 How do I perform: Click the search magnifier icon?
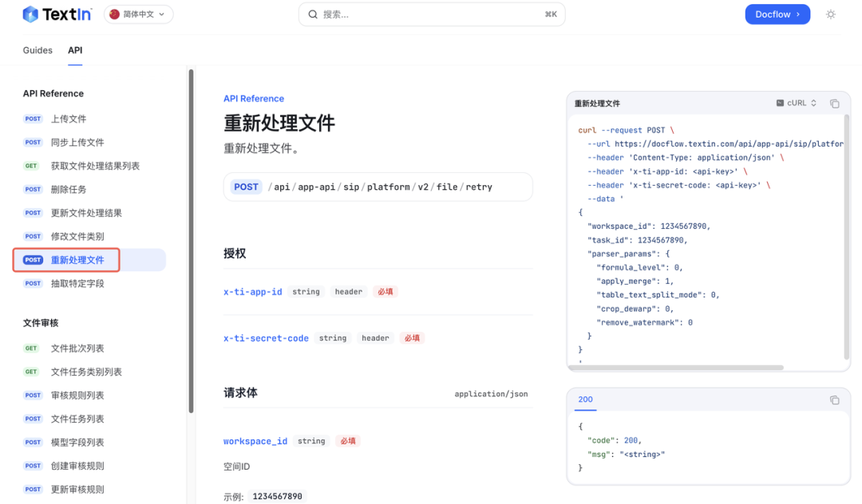coord(313,14)
